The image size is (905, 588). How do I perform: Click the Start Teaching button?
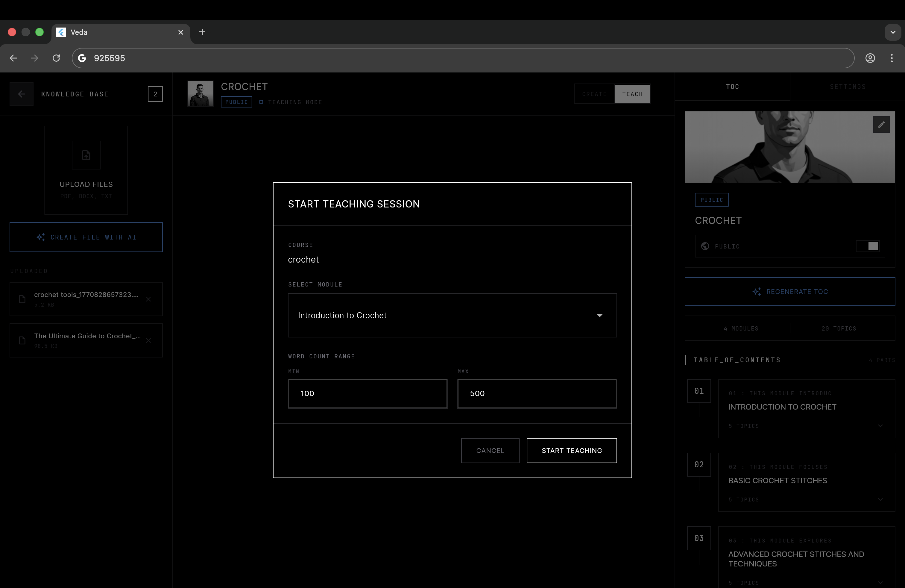click(571, 451)
